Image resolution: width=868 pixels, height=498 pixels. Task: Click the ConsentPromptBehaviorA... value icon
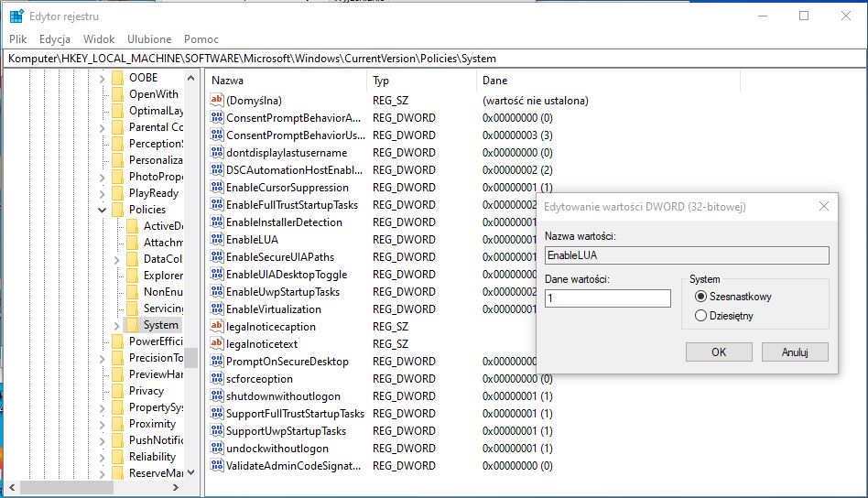tap(217, 118)
